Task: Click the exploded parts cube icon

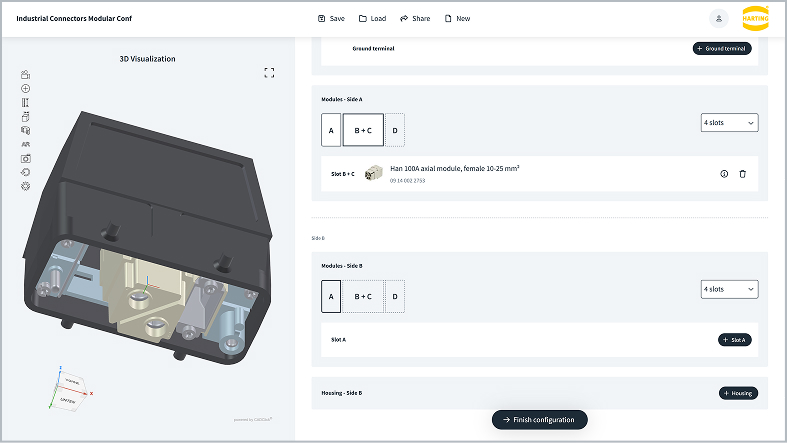Action: 26,130
